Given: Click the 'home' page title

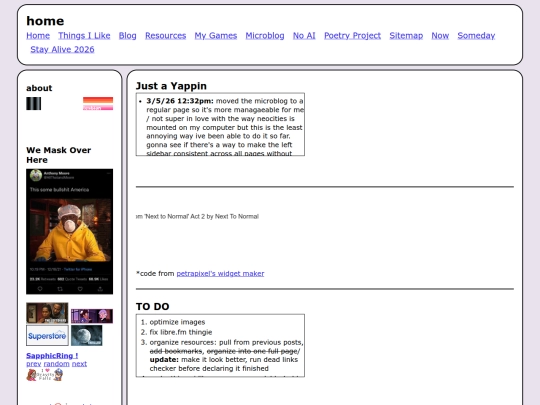Looking at the screenshot, I should [45, 21].
